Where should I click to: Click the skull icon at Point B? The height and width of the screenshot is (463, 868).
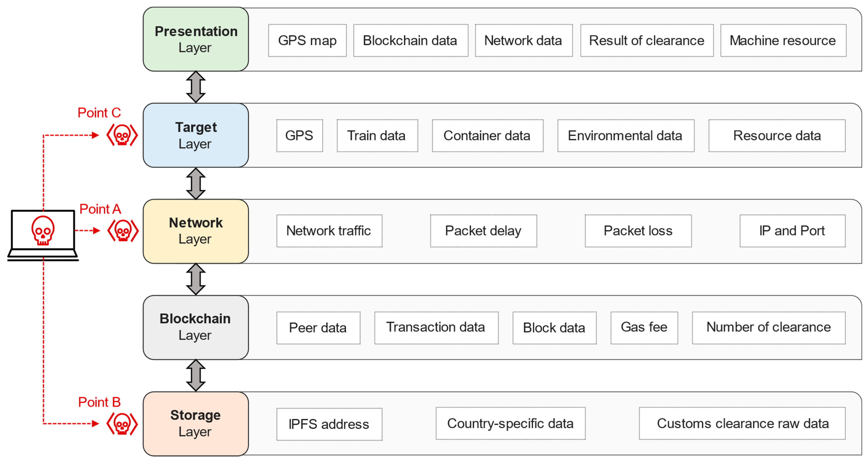122,424
